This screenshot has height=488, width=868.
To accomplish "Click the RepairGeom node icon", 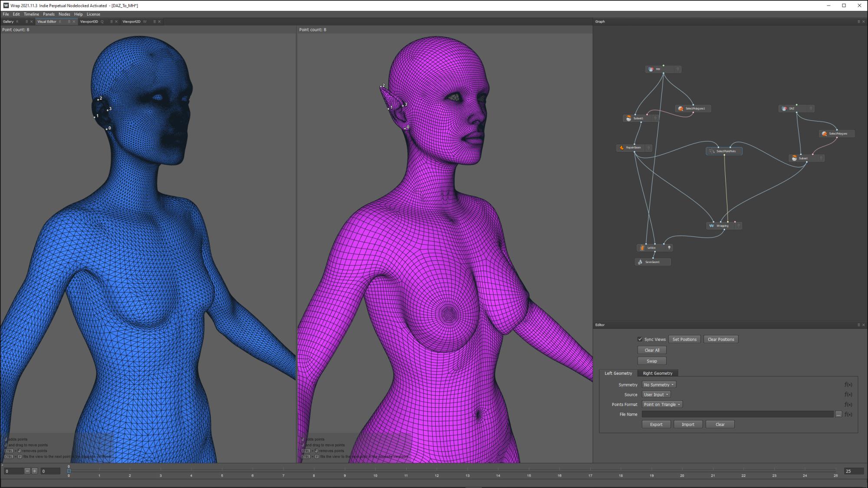I will click(621, 147).
